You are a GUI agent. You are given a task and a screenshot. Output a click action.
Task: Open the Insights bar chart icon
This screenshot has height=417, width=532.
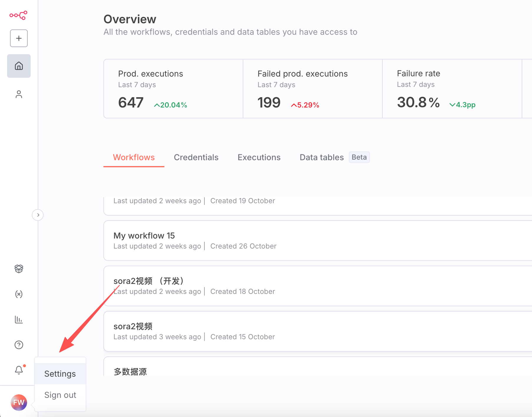click(x=19, y=320)
